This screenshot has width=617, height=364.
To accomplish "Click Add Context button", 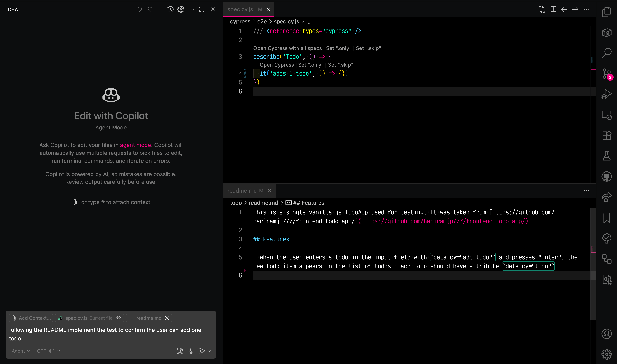I will (31, 318).
